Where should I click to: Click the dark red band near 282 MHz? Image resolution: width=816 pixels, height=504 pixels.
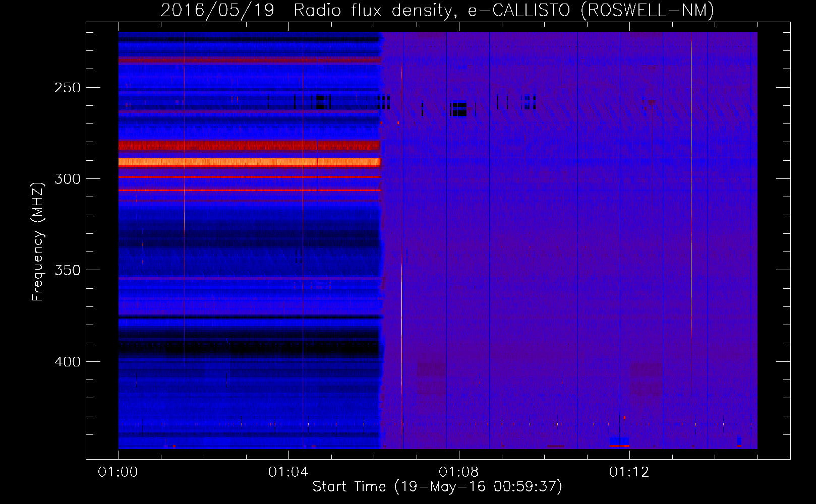[x=249, y=146]
